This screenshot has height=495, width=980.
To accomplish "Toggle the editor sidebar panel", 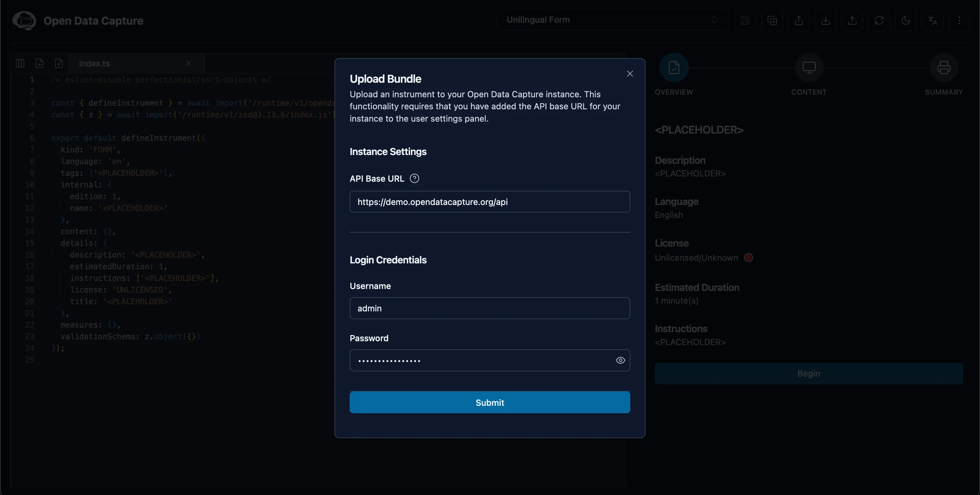I will click(x=20, y=63).
